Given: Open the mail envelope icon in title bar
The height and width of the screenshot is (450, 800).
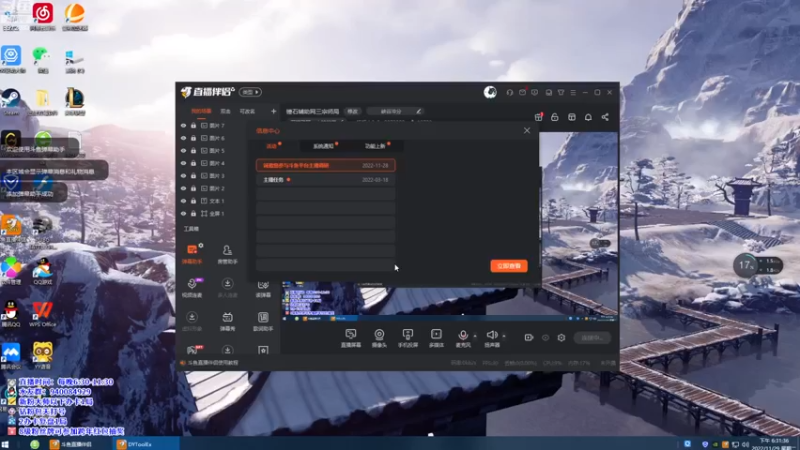Looking at the screenshot, I should coord(522,92).
